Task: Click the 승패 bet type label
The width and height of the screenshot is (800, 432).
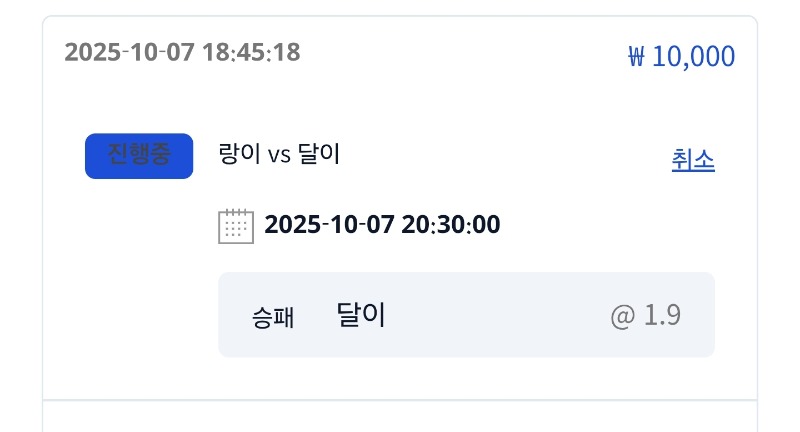Action: tap(273, 318)
